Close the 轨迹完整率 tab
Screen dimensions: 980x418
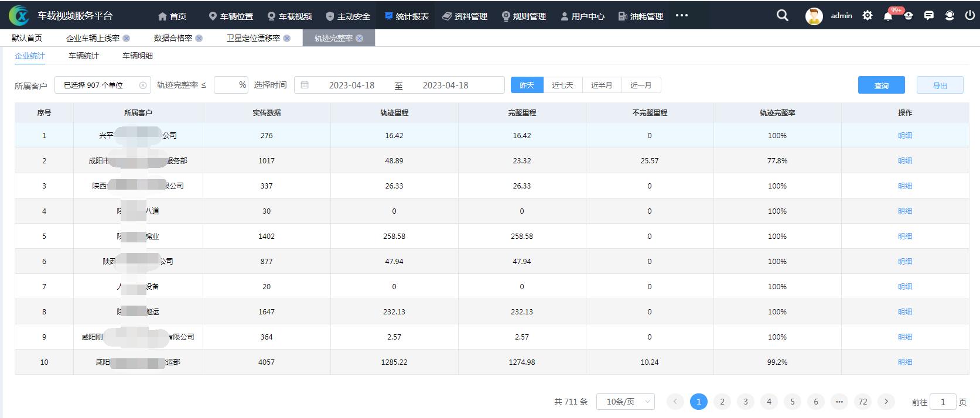pos(360,38)
